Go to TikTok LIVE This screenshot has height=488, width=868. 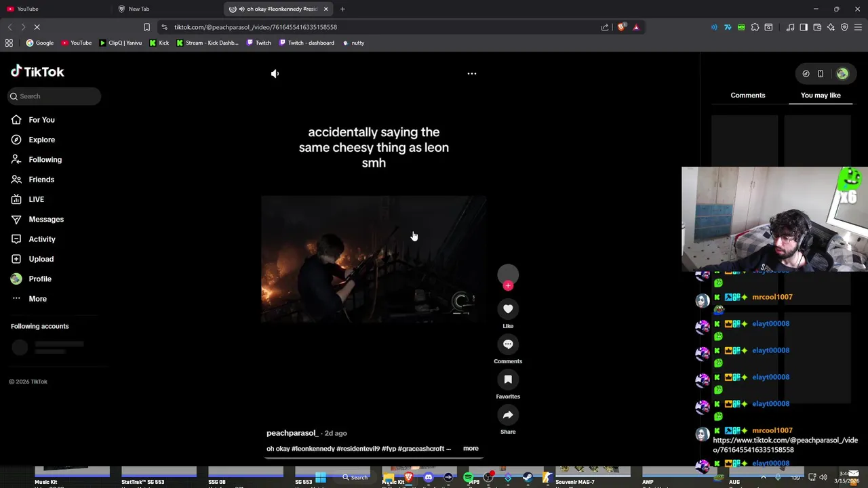(x=27, y=199)
